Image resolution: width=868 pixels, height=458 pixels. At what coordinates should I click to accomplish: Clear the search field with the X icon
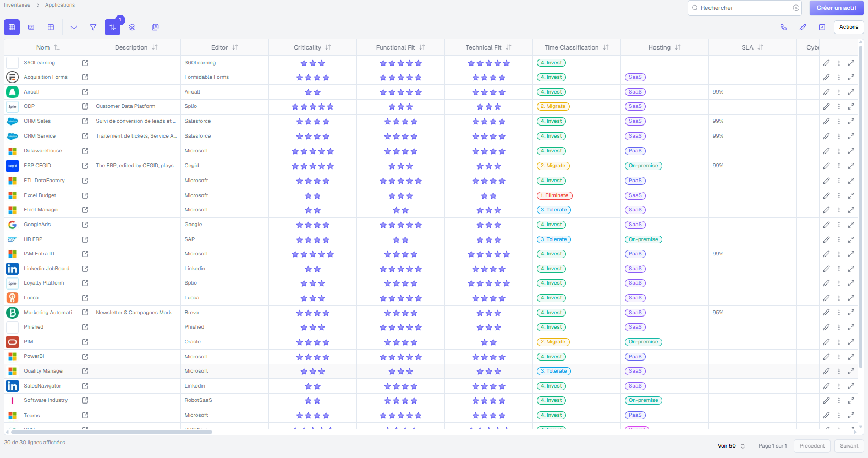click(x=796, y=8)
